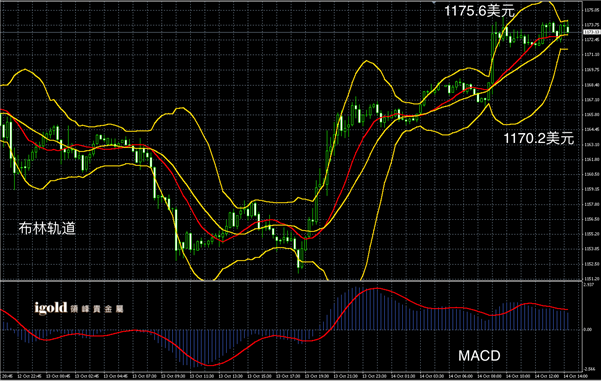
Task: Click the 1168.40 price axis label
Action: tap(591, 85)
